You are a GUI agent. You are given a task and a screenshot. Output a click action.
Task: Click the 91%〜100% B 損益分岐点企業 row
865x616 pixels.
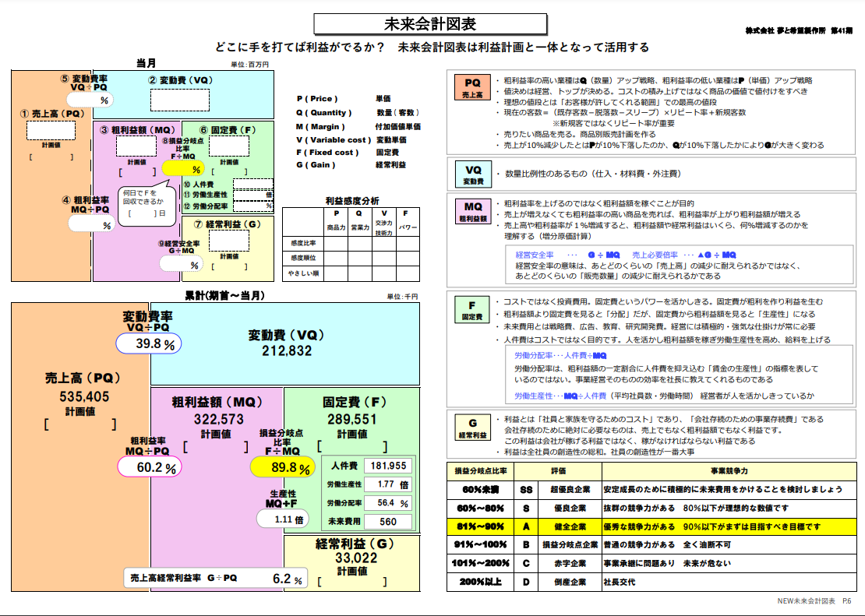(x=651, y=545)
